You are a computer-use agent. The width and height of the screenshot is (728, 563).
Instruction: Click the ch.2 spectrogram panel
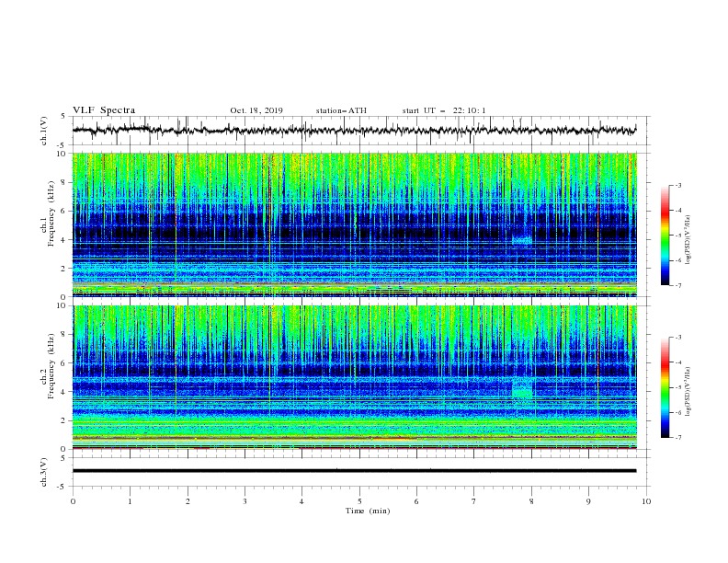[355, 377]
